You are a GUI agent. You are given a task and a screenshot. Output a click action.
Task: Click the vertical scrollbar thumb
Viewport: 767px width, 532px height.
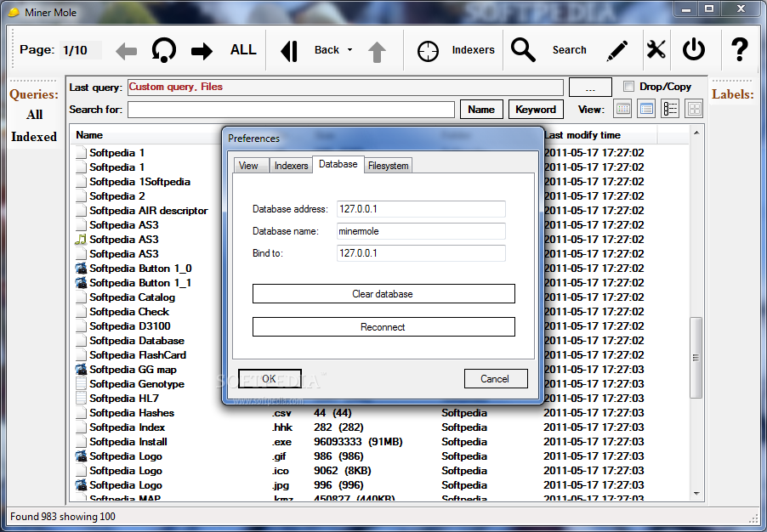696,358
